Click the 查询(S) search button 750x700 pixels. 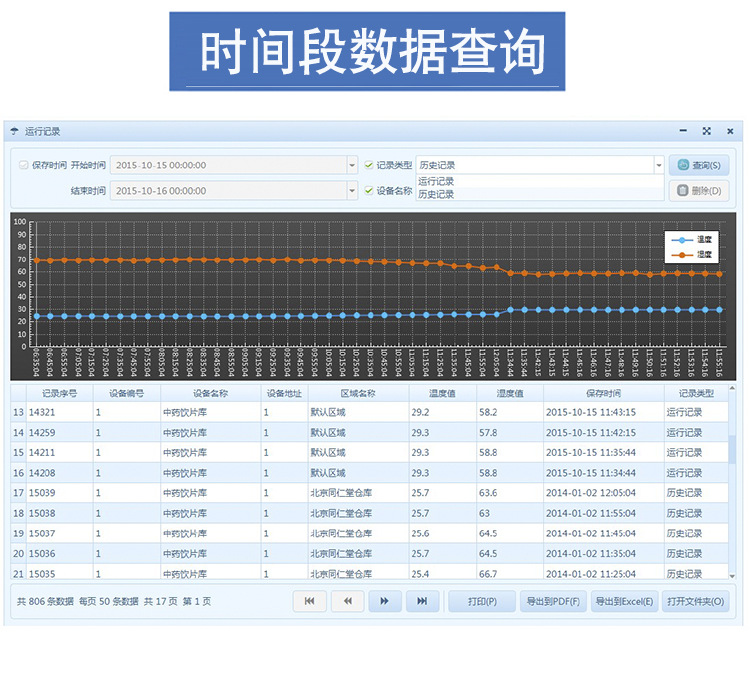tap(699, 165)
